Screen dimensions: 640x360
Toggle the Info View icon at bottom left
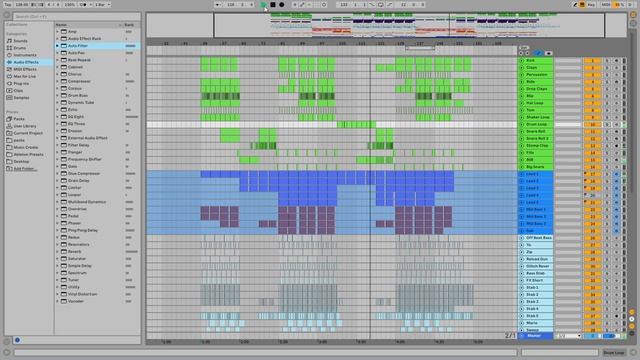pos(7,352)
